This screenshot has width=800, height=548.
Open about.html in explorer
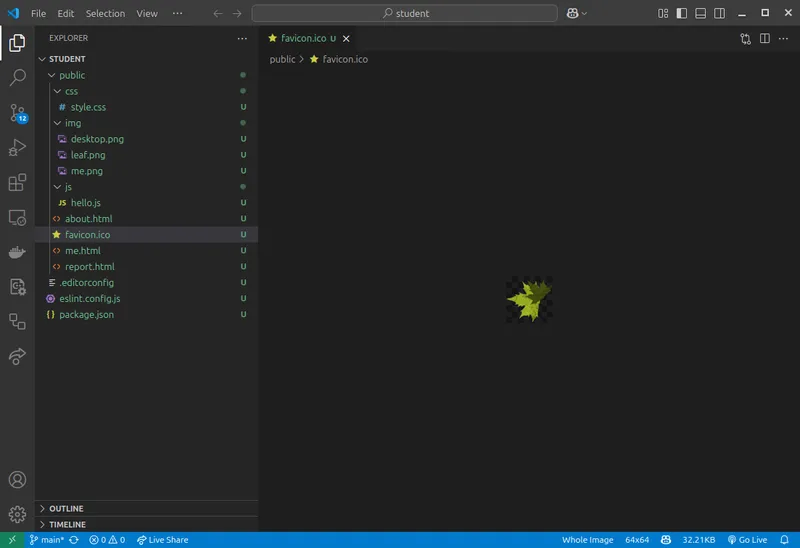point(146,218)
